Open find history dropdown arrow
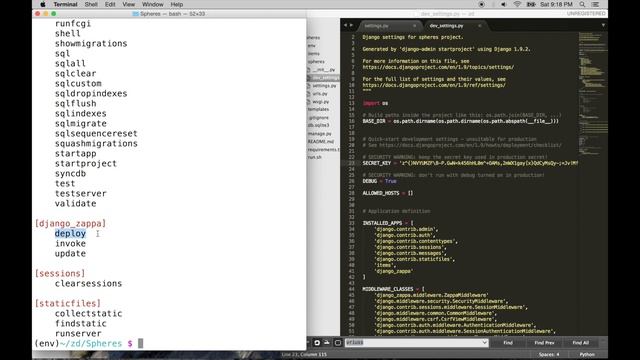640x360 pixels. tap(484, 342)
